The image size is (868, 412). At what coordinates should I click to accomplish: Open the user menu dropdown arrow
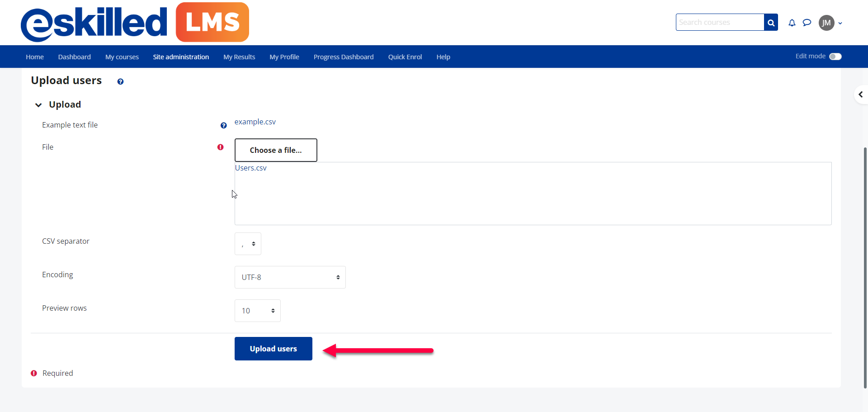pyautogui.click(x=840, y=23)
